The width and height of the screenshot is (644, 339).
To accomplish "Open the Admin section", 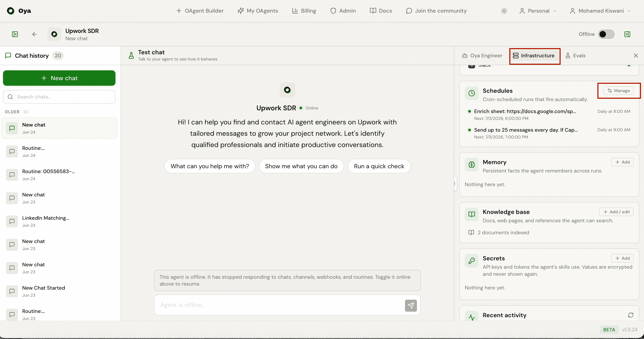I will click(x=343, y=11).
